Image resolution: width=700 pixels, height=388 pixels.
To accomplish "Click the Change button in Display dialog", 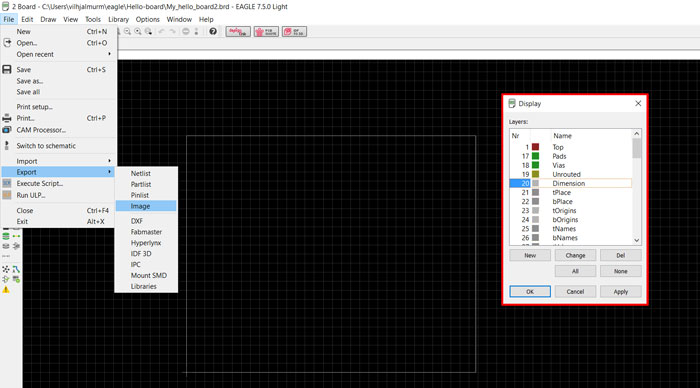I will tap(575, 255).
